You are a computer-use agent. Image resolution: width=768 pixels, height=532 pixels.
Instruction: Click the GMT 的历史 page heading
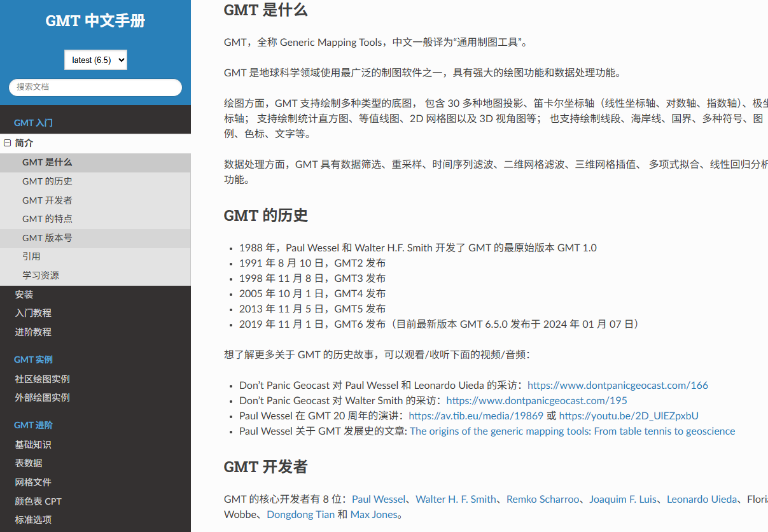pyautogui.click(x=266, y=215)
